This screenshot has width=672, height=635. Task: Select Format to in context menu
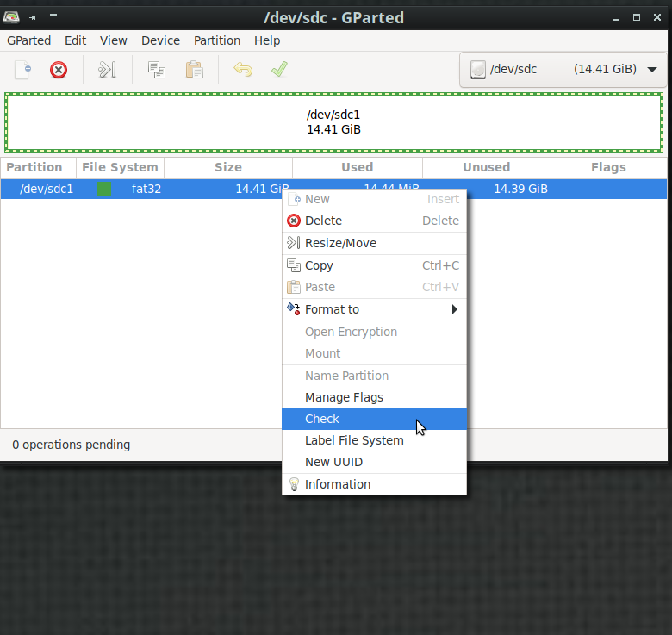point(374,309)
